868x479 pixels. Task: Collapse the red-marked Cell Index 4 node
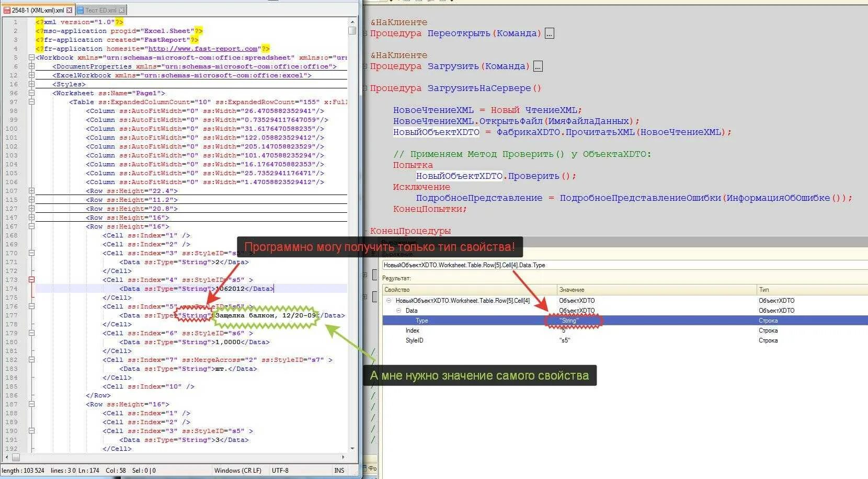(31, 280)
